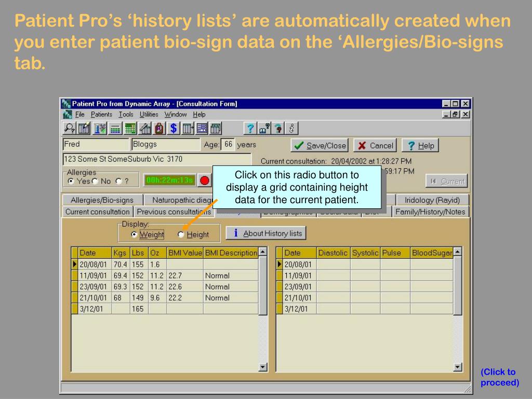Click the 70.4 Kgs cell
This screenshot has height=399, width=532.
(121, 264)
